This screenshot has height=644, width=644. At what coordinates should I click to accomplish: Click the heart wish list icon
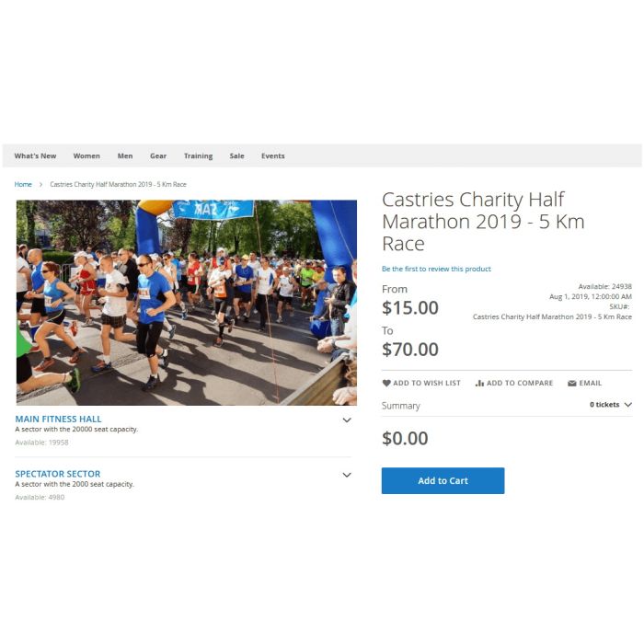click(x=386, y=383)
